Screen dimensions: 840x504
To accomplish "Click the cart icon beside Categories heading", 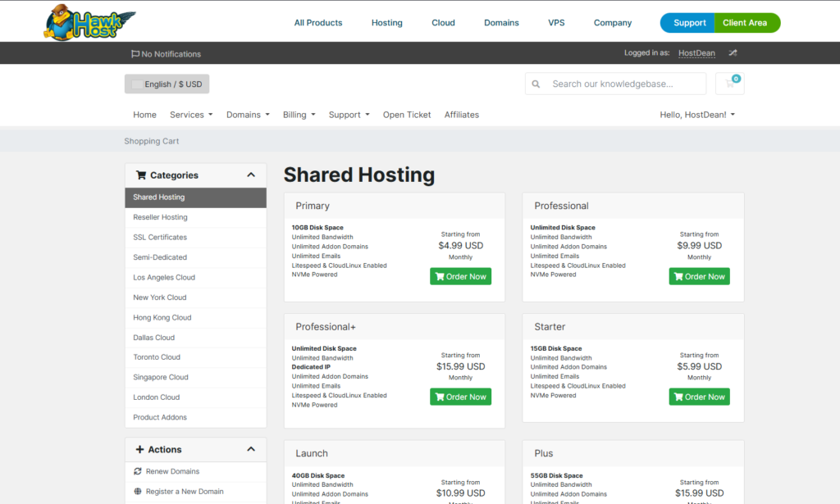I will (141, 175).
